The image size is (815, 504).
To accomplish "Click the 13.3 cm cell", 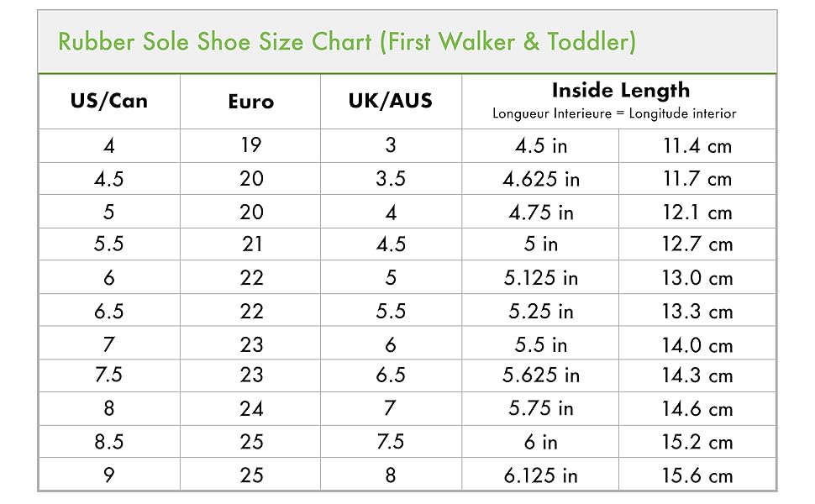I will pyautogui.click(x=697, y=311).
